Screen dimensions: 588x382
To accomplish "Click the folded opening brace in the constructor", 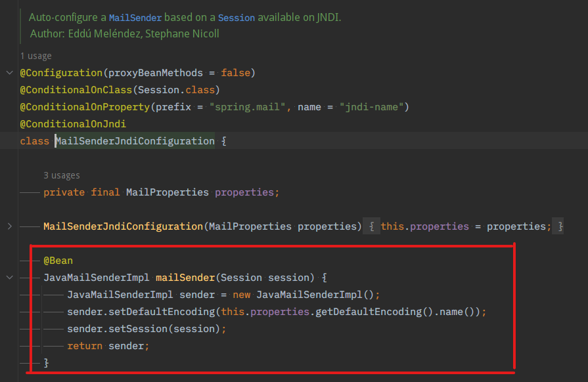I will coord(371,226).
